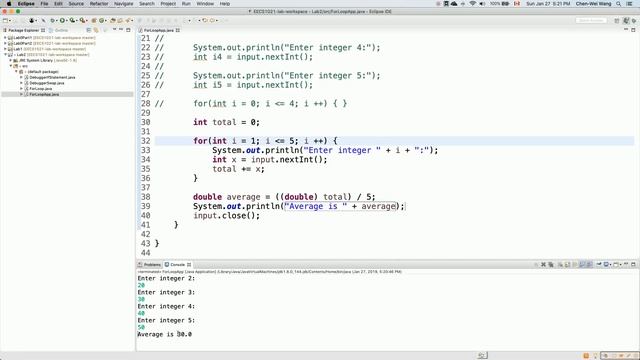Click the Apple menu icon
640x360 pixels.
tap(9, 4)
